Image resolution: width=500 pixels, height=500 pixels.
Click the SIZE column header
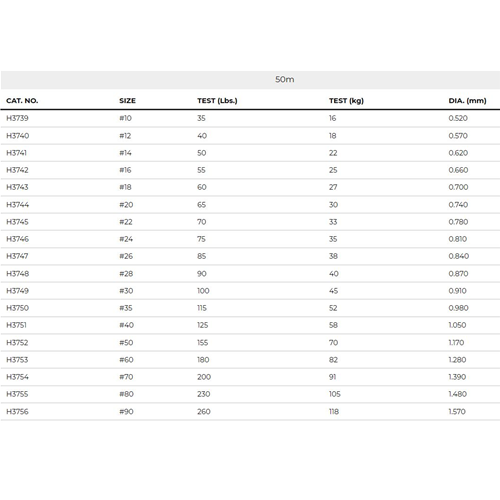coord(127,101)
